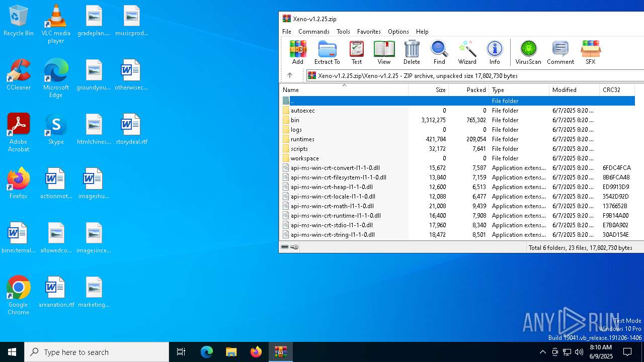Select api-ms-win-crt-stdio-l1-1-0.dll file
The width and height of the screenshot is (644, 362).
click(x=457, y=225)
